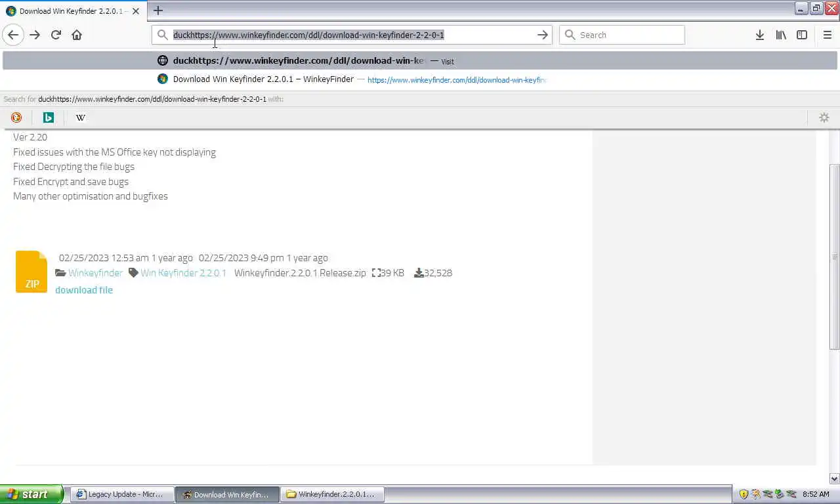The image size is (840, 504).
Task: Open a new tab with plus
Action: tap(158, 10)
